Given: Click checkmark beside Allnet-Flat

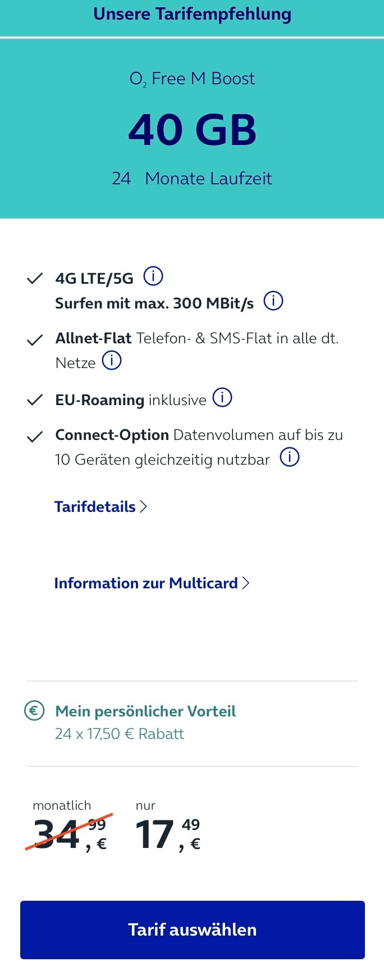Looking at the screenshot, I should (x=35, y=340).
